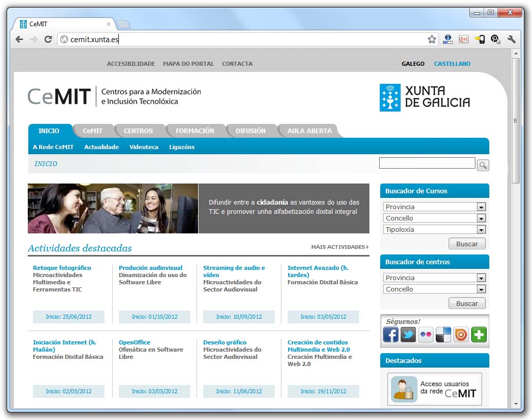Click the CeMIT user access padlock icon
The height and width of the screenshot is (420, 532).
pos(404,389)
